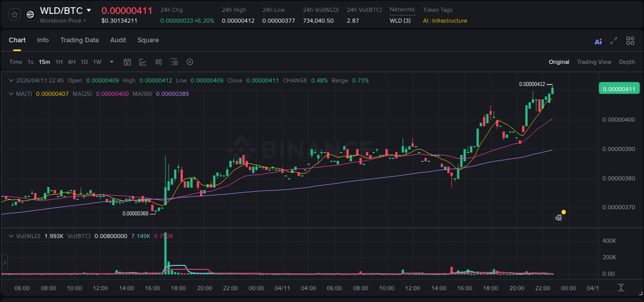Toggle the favorite star for WLD/BTC
644x302 pixels.
click(x=14, y=14)
